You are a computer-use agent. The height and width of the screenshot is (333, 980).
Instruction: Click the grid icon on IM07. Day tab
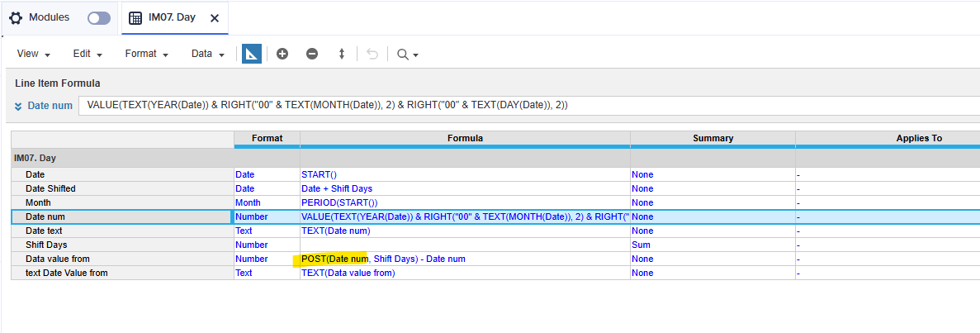pyautogui.click(x=135, y=18)
